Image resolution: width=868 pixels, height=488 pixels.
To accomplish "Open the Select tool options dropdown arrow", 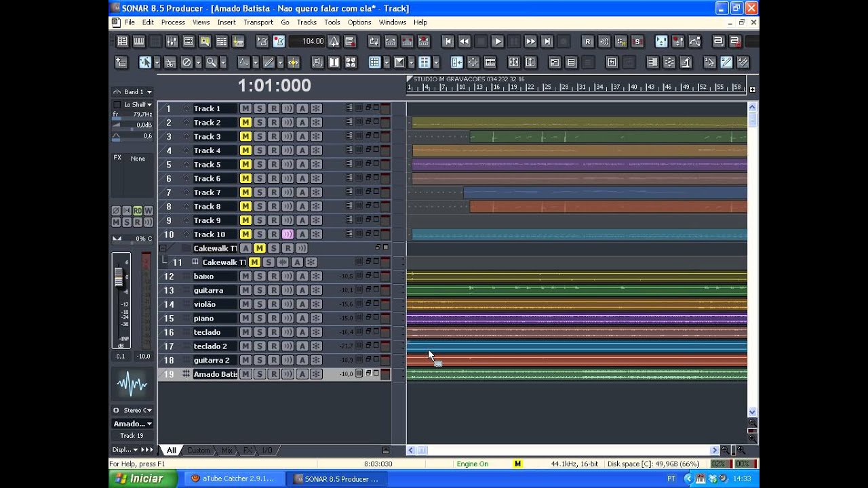I will coord(157,62).
